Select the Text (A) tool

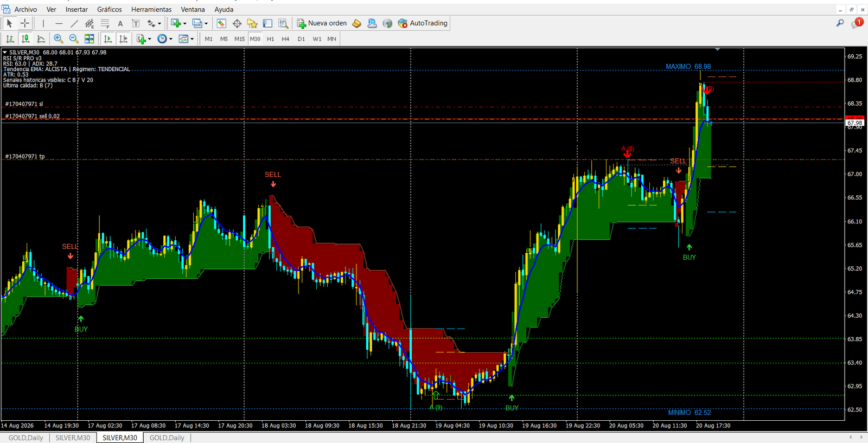120,23
